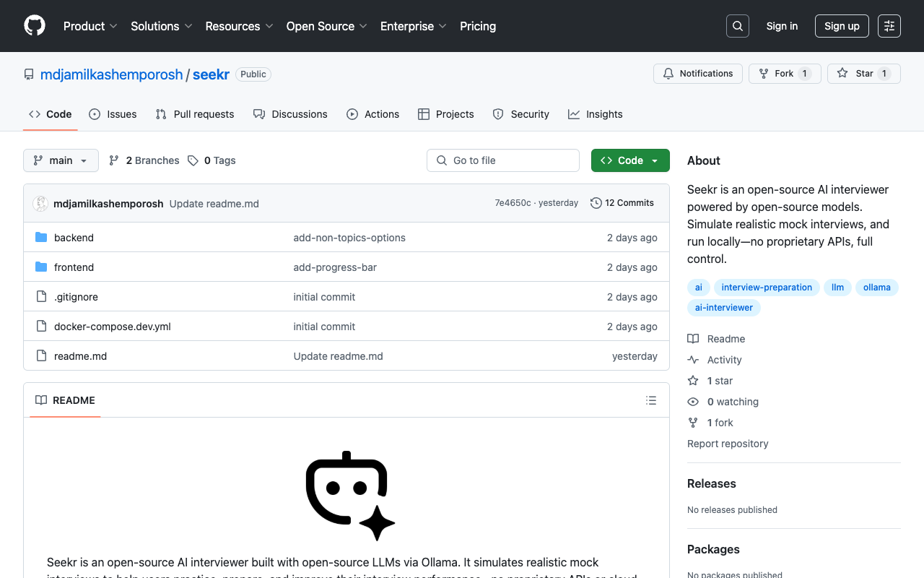Screen dimensions: 924x578
Task: Click the Readme book icon in About sidebar
Action: [693, 339]
